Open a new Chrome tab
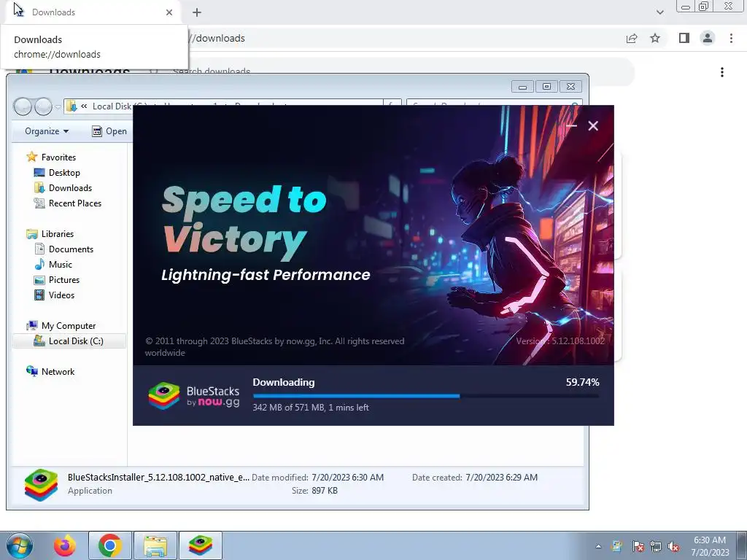Screen dimensions: 747x560 197,12
